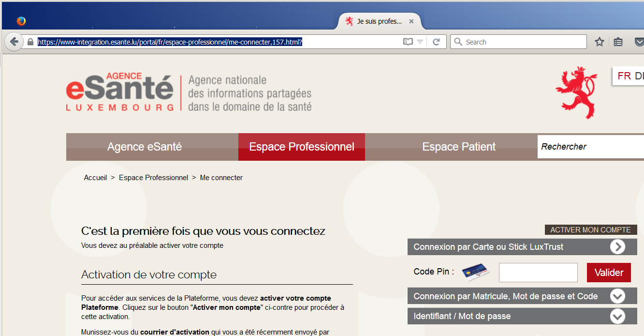Expand the Identifiant / Mot de passe section
Image resolution: width=644 pixels, height=336 pixels.
[617, 316]
